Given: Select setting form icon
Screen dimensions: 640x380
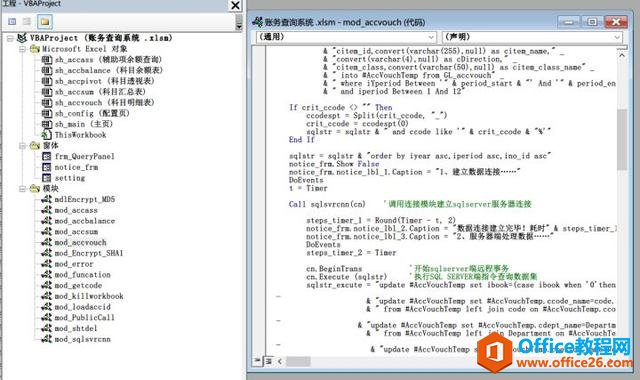Looking at the screenshot, I should tap(47, 178).
